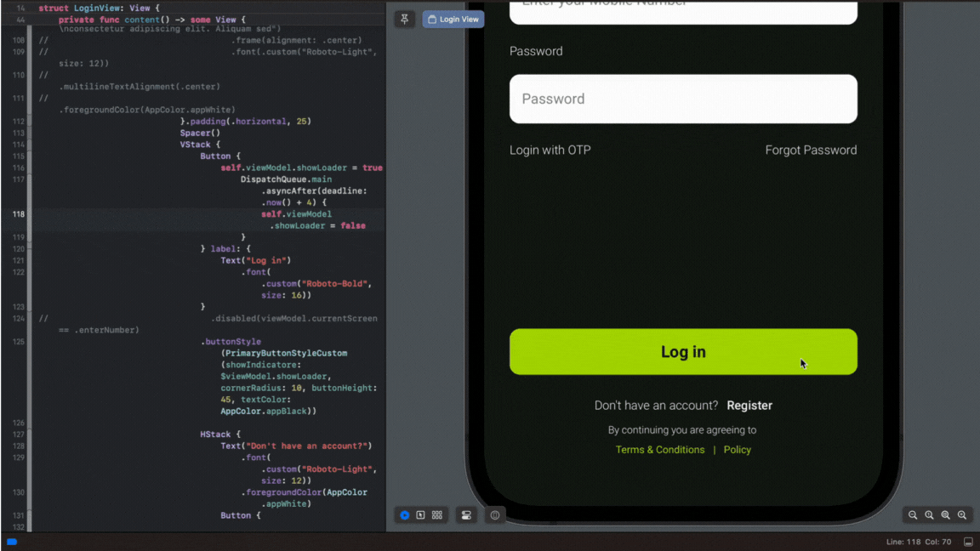Start the Live preview mode
Viewport: 980px width, 551px height.
(x=404, y=514)
